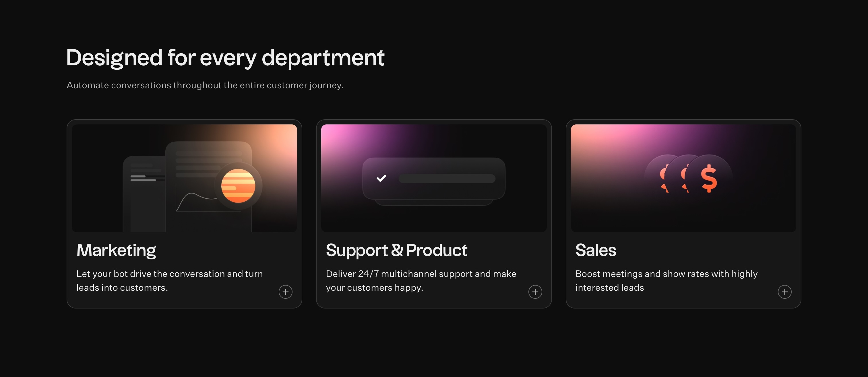Click the orange striped sun icon
The image size is (868, 377).
click(x=238, y=186)
